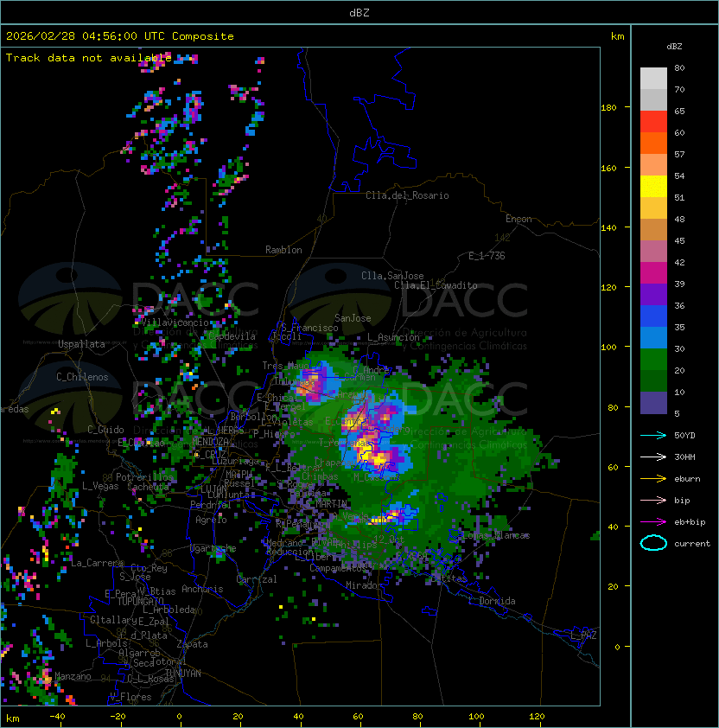Viewport: 719px width, 728px height.
Task: Pick the dark orange swatch below 60 dBZ
Action: pyautogui.click(x=653, y=143)
